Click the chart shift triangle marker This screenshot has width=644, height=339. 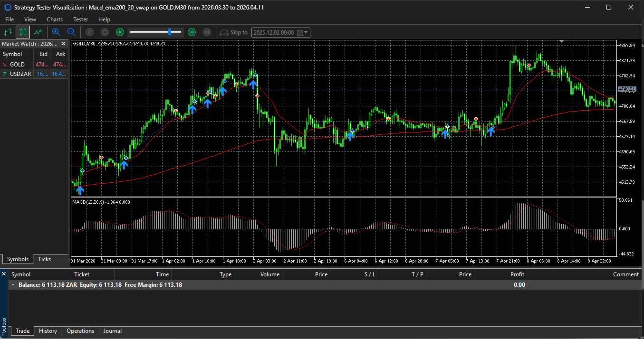[561, 41]
